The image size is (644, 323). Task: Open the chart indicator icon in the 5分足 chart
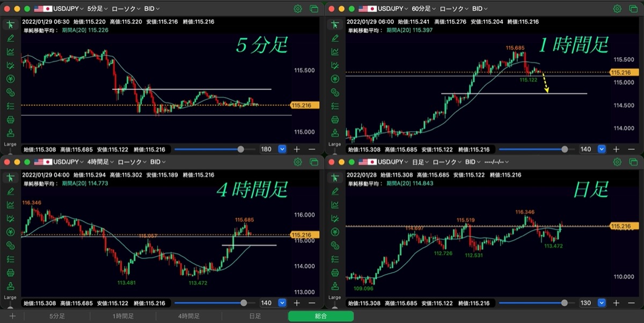[11, 52]
